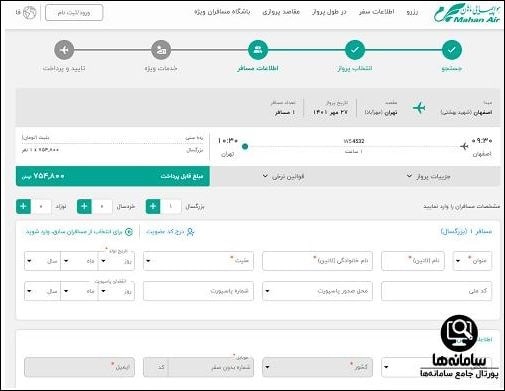This screenshot has height=391, width=505.
Task: Click the child count number field
Action: tap(102, 206)
